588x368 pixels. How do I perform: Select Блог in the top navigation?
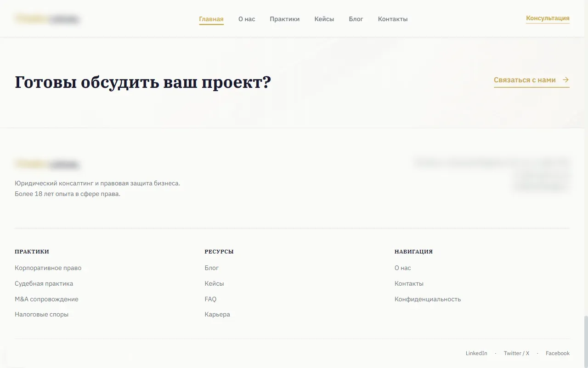tap(356, 19)
